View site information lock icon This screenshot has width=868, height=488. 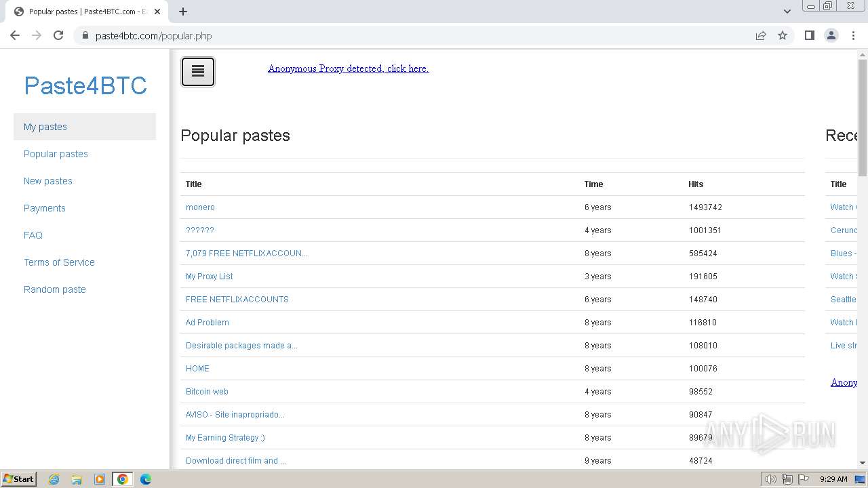tap(85, 36)
